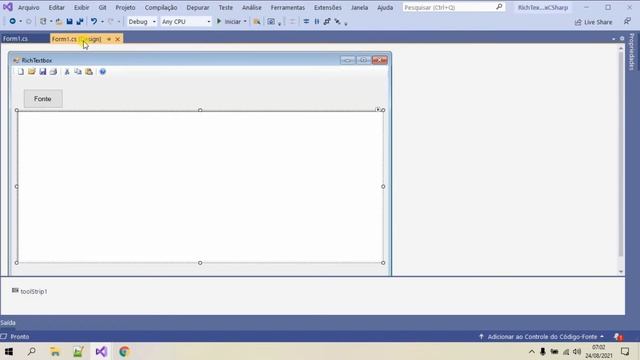Screen dimensions: 640x360
Task: Open the Extensões menu
Action: pos(328,7)
